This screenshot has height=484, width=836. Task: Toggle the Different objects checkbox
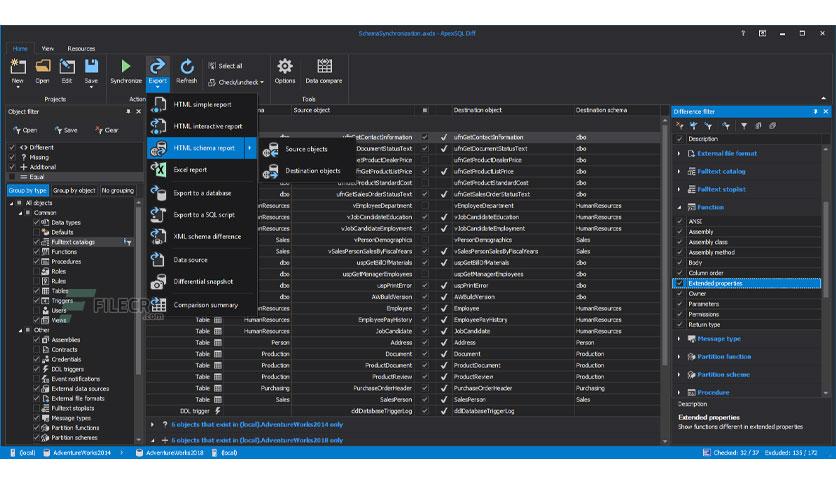click(12, 147)
